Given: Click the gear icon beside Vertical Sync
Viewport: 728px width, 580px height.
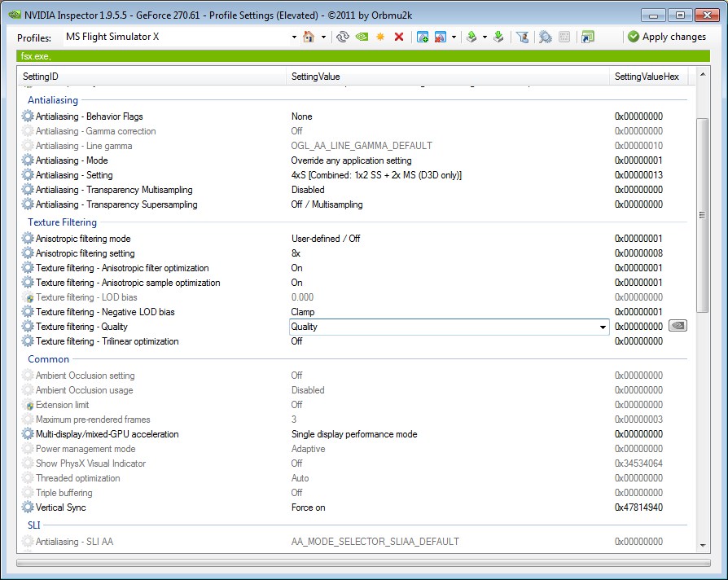Looking at the screenshot, I should point(28,507).
